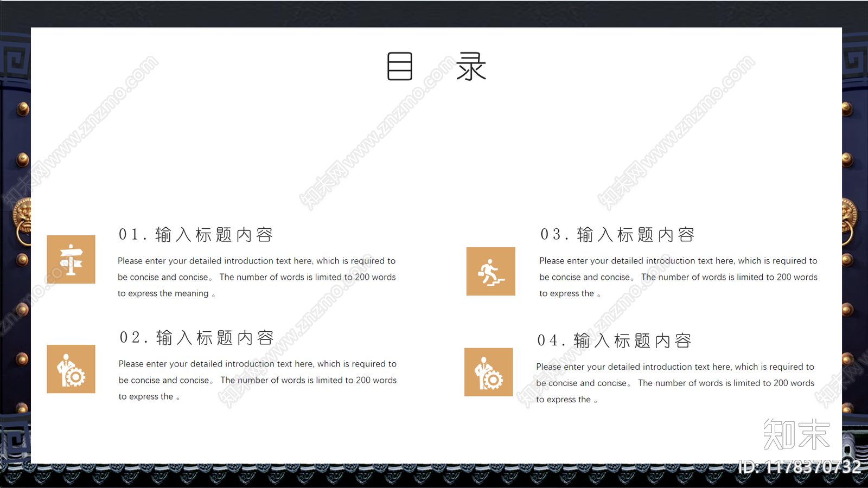Select the heading '01. 输入标题内容'
The height and width of the screenshot is (488, 868).
[x=196, y=235]
